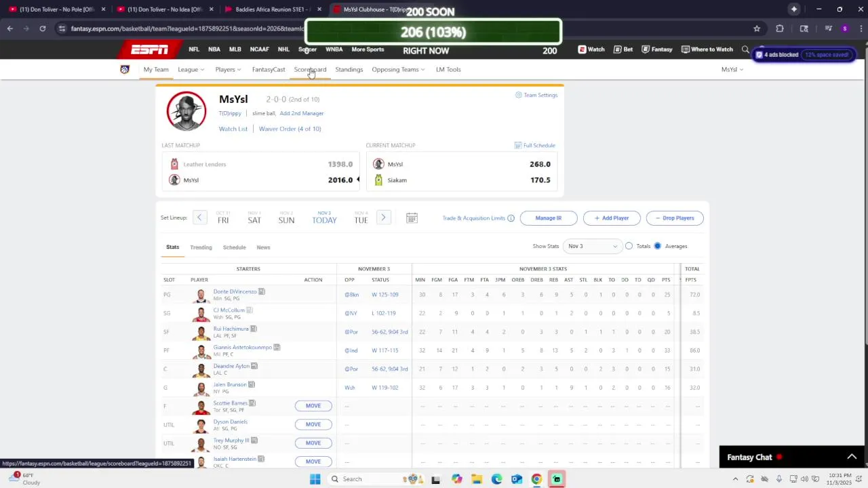
Task: Expand the Players dropdown menu
Action: [x=228, y=69]
